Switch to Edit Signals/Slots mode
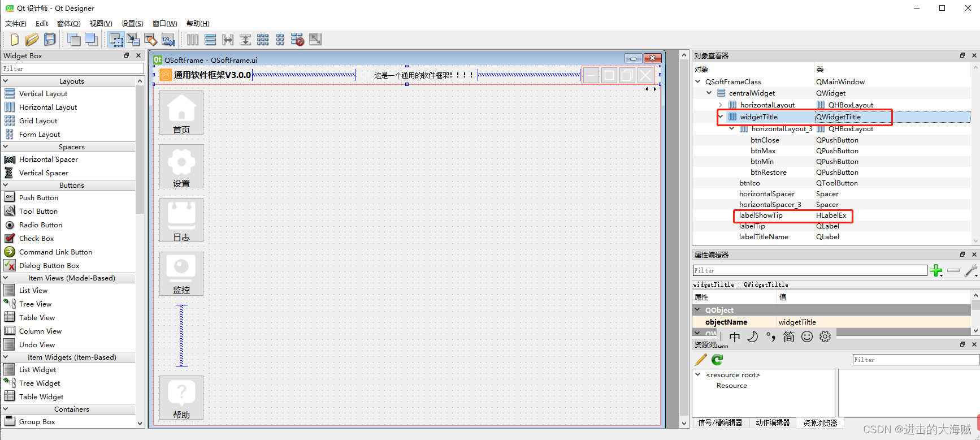This screenshot has height=440, width=980. 133,40
